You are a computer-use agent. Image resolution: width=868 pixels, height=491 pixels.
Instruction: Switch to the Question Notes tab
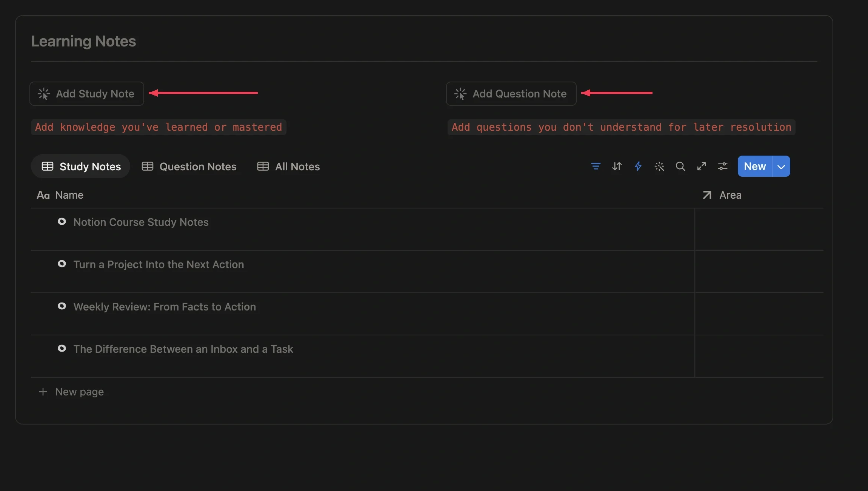pyautogui.click(x=189, y=166)
